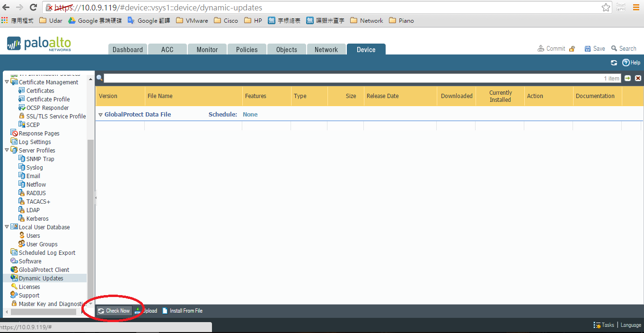
Task: Clear filter with the red X icon
Action: pos(638,78)
